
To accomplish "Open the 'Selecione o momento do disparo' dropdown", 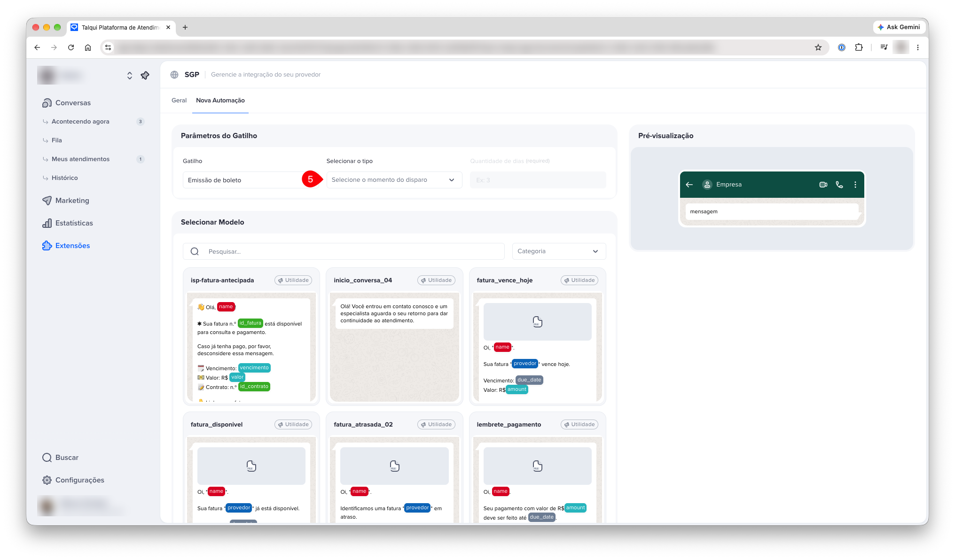I will point(394,180).
